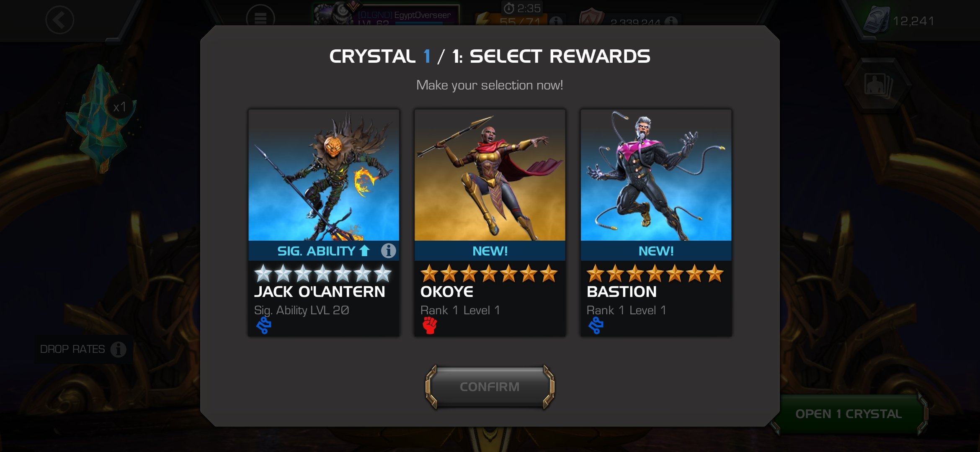Tap the teal crystal image
980x452 pixels.
(101, 119)
